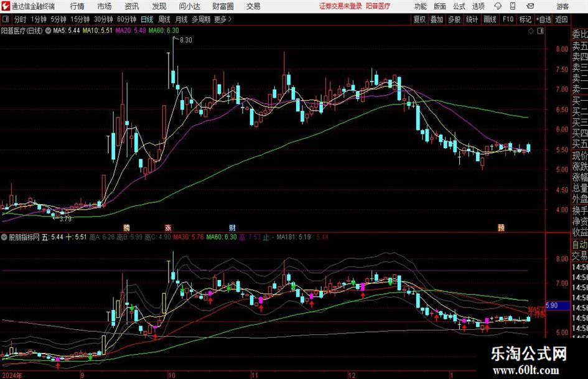Click the diamond icon at chart top right
The width and height of the screenshot is (588, 379).
531,31
